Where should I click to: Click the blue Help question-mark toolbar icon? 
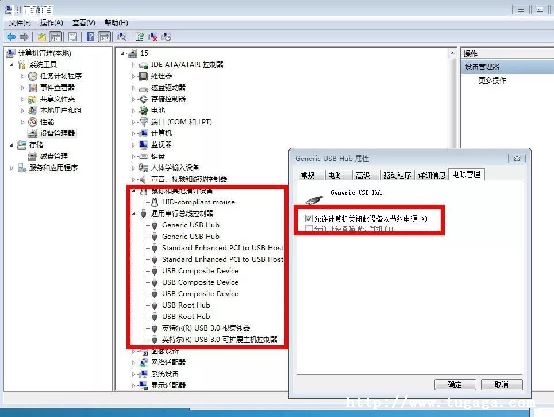tap(90, 36)
